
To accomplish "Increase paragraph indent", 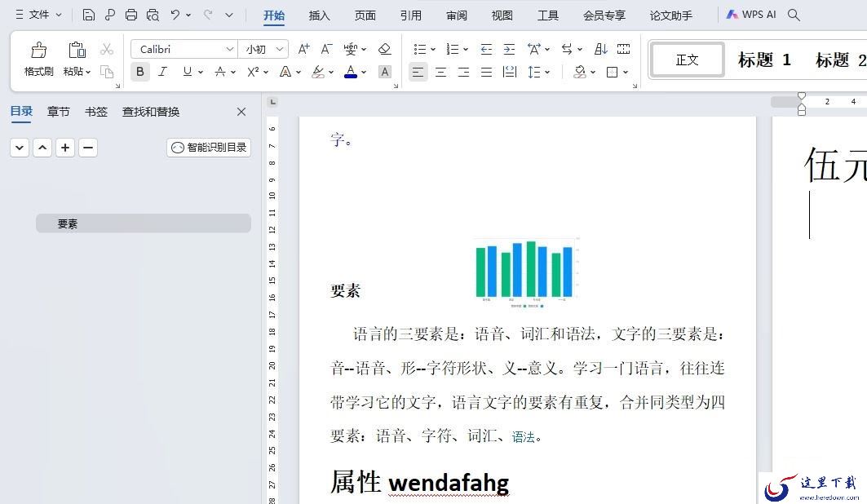I will pos(509,50).
